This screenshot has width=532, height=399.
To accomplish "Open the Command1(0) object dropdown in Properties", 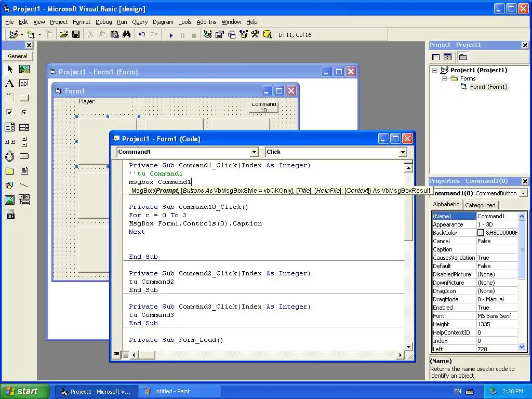I will coord(523,193).
